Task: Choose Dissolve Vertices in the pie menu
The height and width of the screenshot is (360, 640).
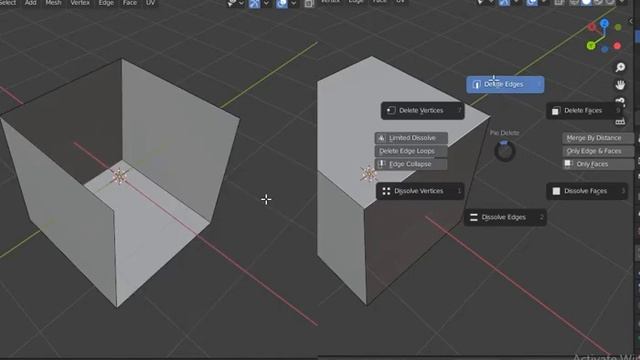Action: tap(420, 191)
